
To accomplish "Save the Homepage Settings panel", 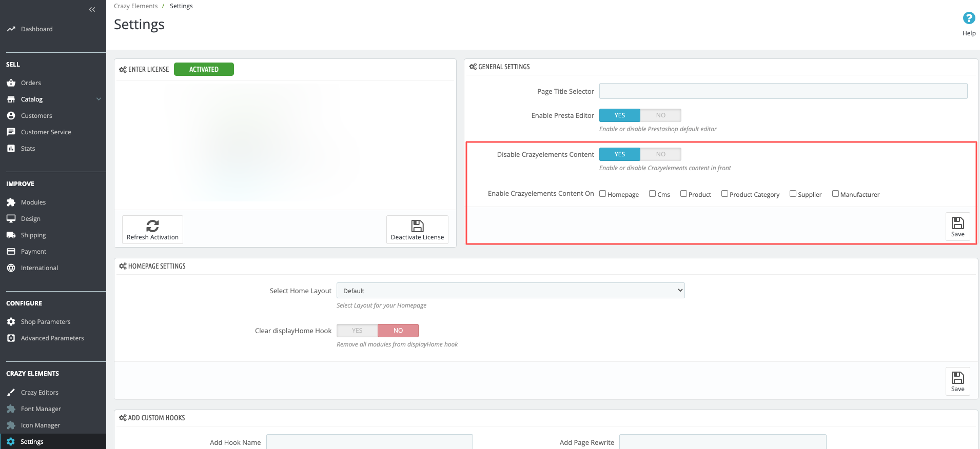I will click(957, 381).
